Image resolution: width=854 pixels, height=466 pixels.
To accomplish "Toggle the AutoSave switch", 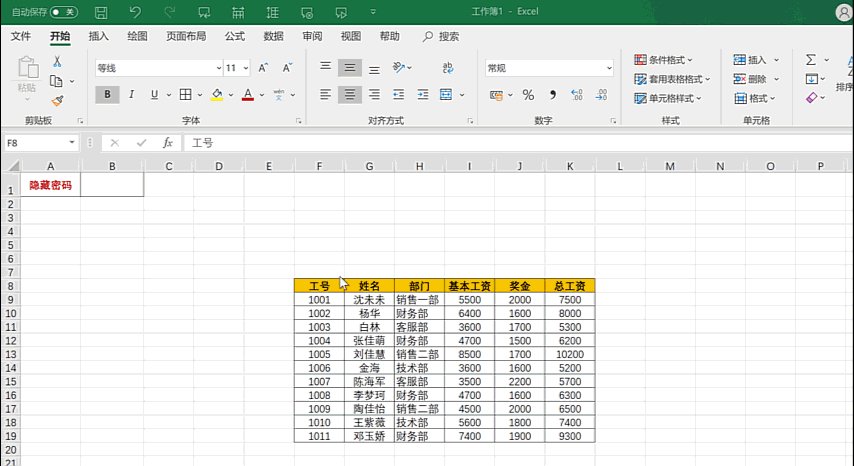I will coord(64,12).
